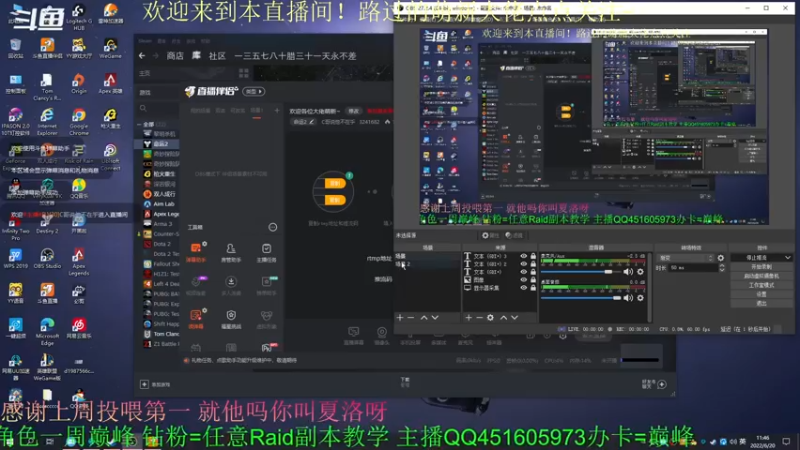Expand the stop streaming button's dropdown arrow
Viewport: 800px width, 450px height.
[788, 258]
